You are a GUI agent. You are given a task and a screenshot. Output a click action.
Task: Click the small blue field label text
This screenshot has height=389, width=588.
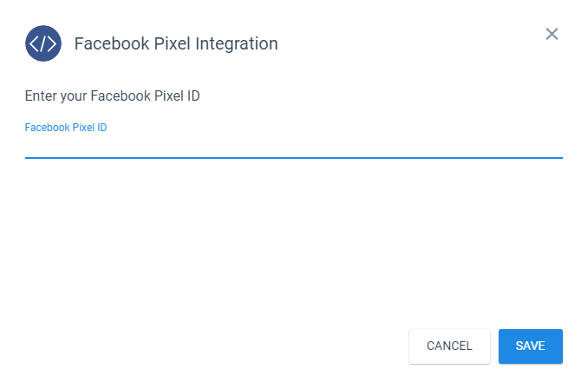point(66,128)
